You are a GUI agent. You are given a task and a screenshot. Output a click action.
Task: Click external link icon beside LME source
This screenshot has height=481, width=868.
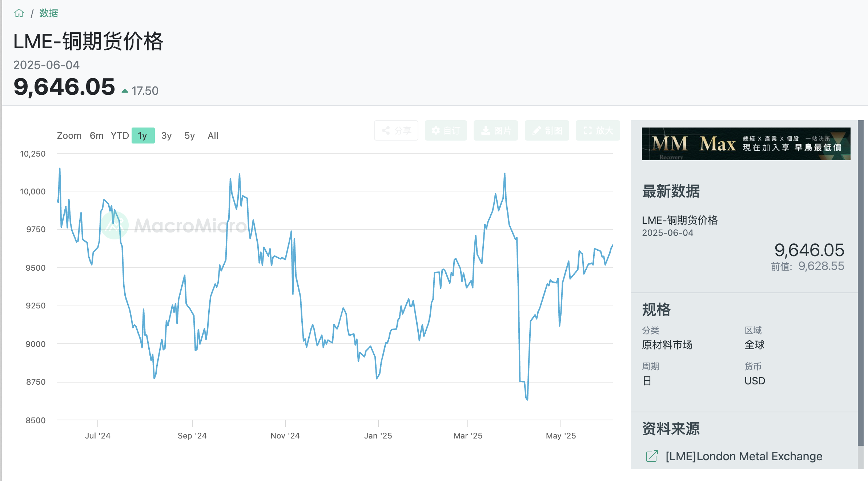(652, 456)
